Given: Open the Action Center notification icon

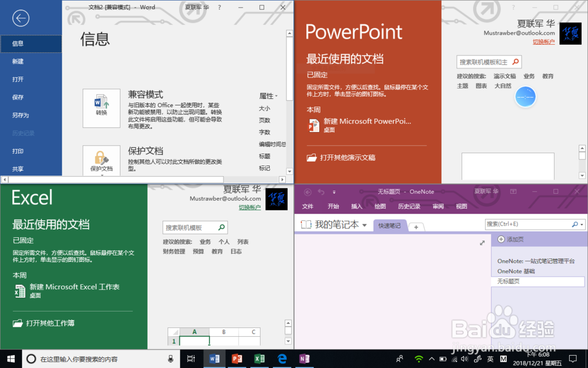Looking at the screenshot, I should pyautogui.click(x=573, y=359).
